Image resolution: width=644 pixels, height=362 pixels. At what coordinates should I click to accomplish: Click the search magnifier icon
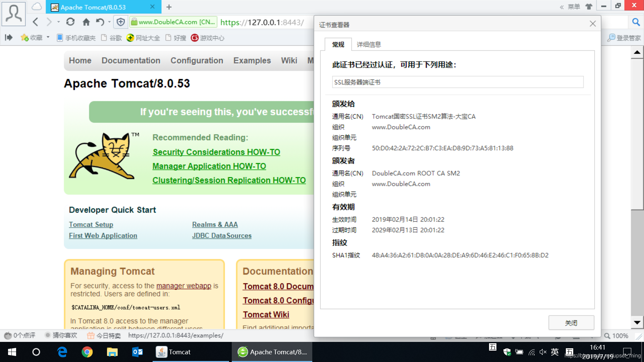636,22
